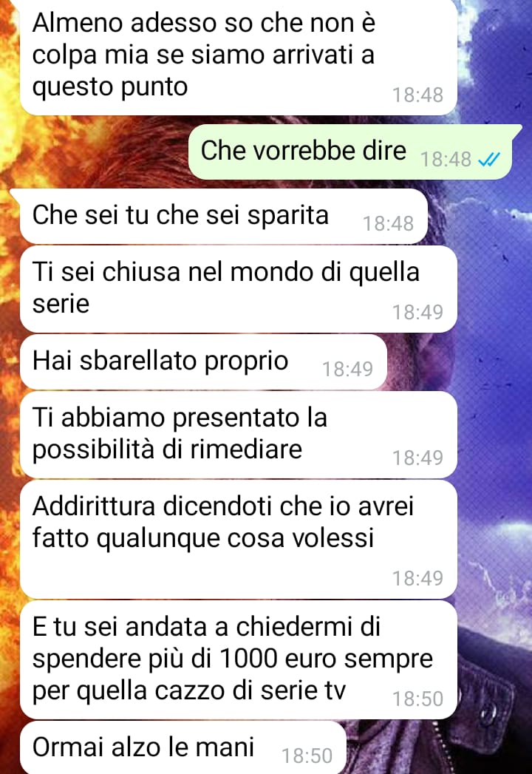
Task: Tap message "Ti sei chiusa nel mondo di quella serie"
Action: click(x=239, y=289)
